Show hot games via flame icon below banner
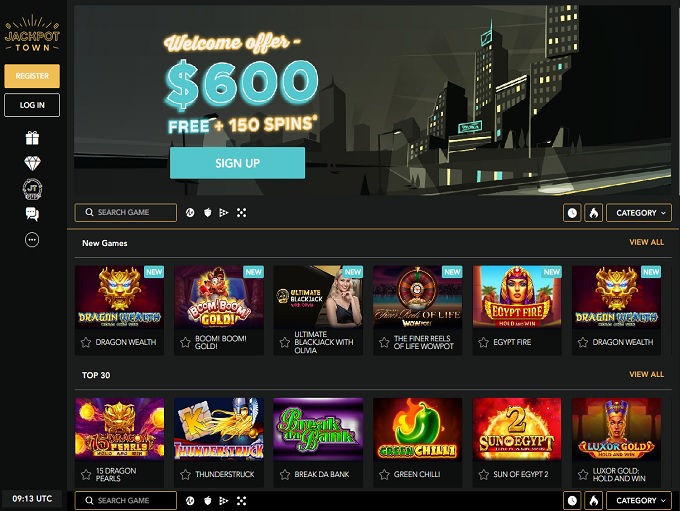Screen dimensions: 680x511 (x=593, y=213)
